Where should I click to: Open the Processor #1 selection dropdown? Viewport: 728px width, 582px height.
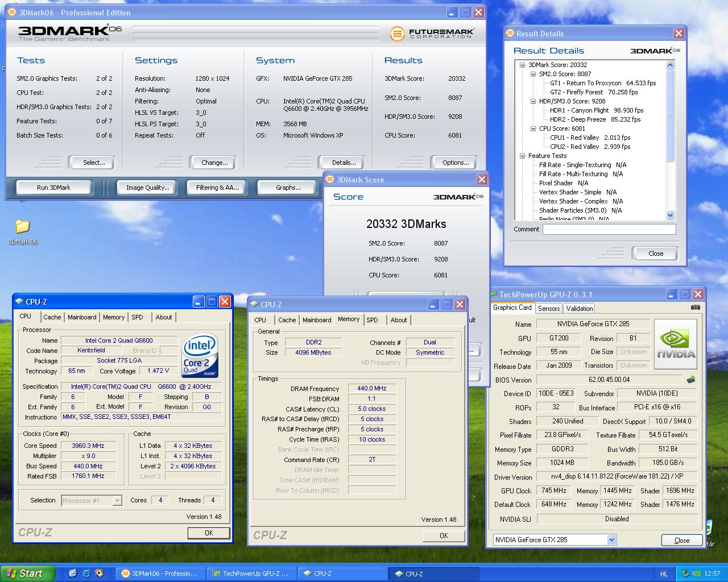tap(117, 501)
